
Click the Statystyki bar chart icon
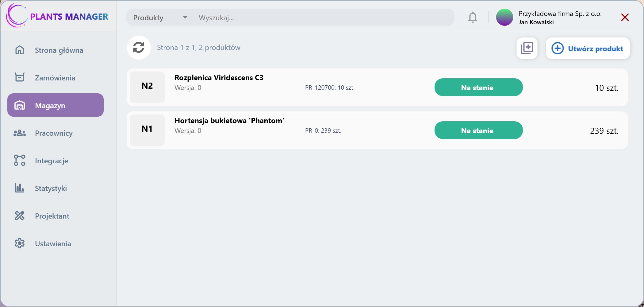click(20, 188)
